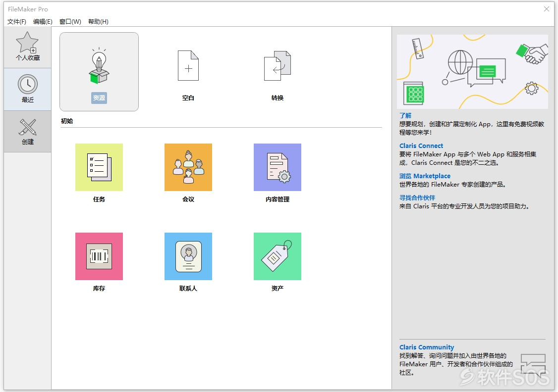This screenshot has height=392, width=558.
Task: Click the 资源 label text
Action: pos(99,98)
